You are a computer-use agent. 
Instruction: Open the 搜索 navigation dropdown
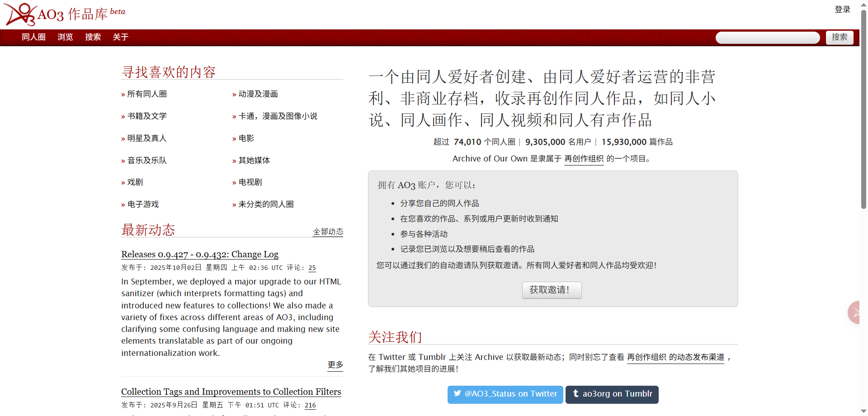coord(93,37)
